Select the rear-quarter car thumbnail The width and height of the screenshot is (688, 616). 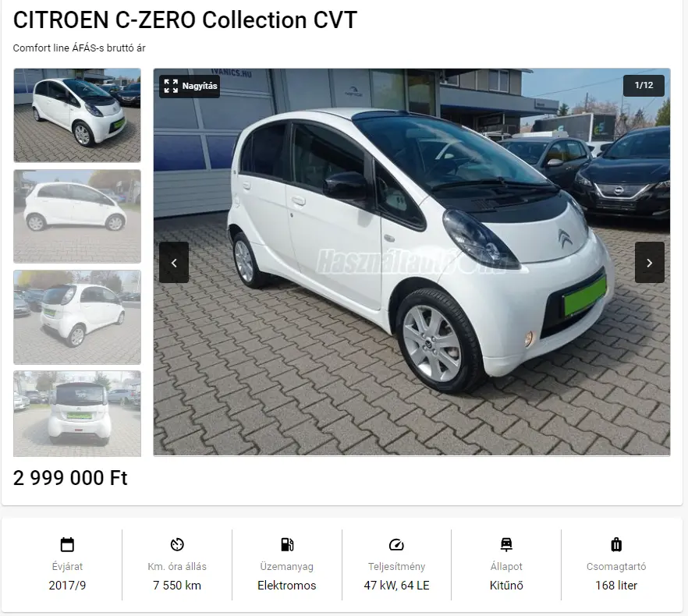77,317
